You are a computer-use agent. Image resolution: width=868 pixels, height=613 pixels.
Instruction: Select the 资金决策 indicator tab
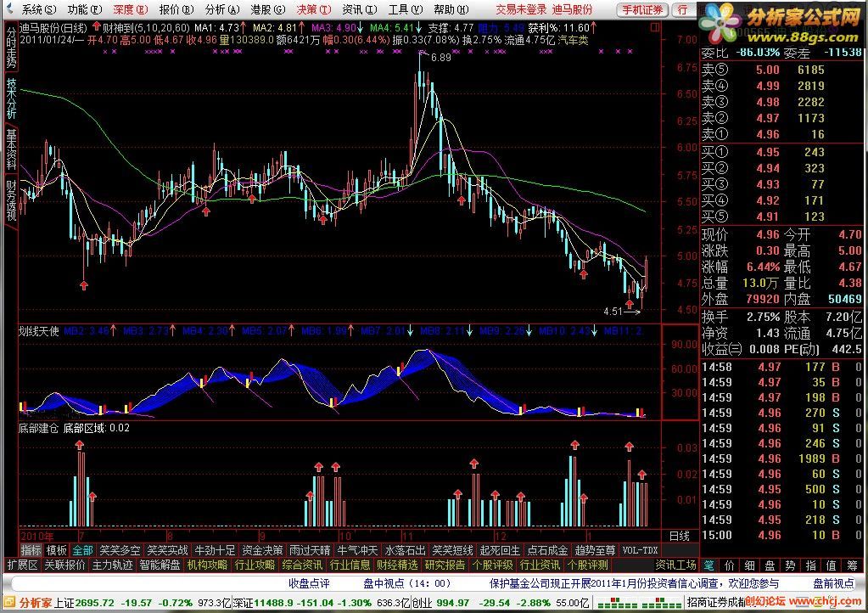(x=262, y=550)
